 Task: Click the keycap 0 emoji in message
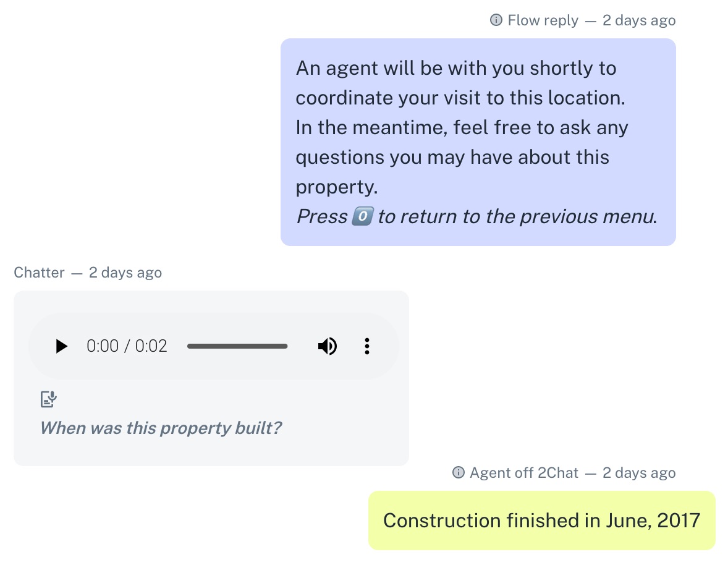point(362,217)
